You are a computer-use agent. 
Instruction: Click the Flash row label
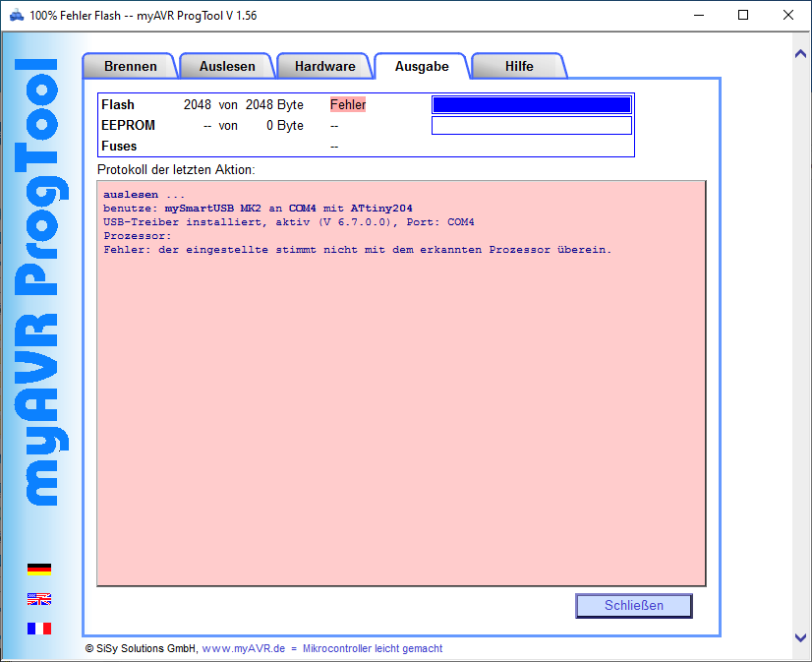pyautogui.click(x=118, y=104)
